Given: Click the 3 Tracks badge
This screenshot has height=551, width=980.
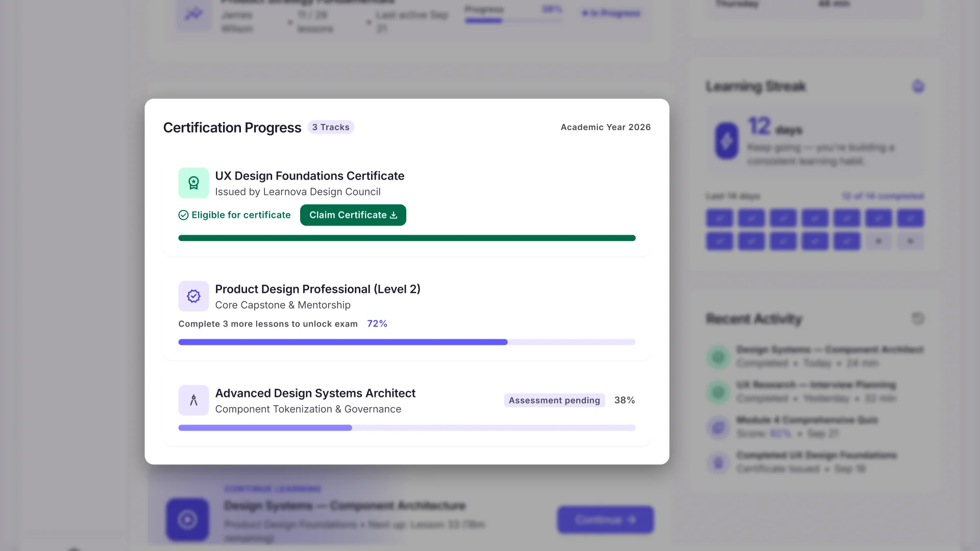Looking at the screenshot, I should coord(331,127).
